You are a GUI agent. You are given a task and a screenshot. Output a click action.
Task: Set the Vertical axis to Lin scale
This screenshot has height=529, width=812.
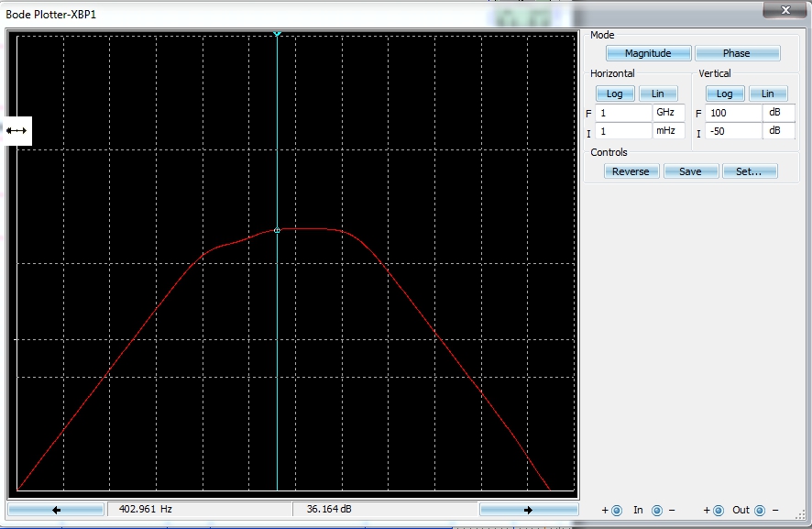tap(768, 94)
